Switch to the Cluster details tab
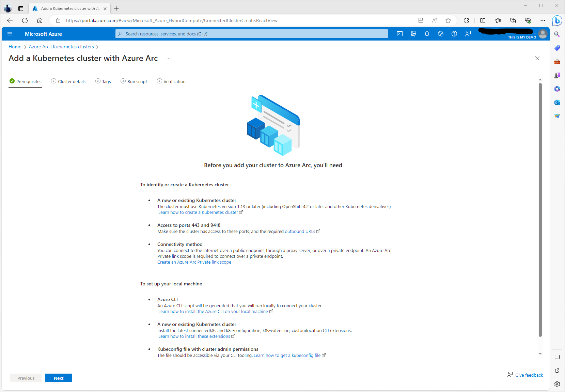The height and width of the screenshot is (392, 565). [72, 81]
